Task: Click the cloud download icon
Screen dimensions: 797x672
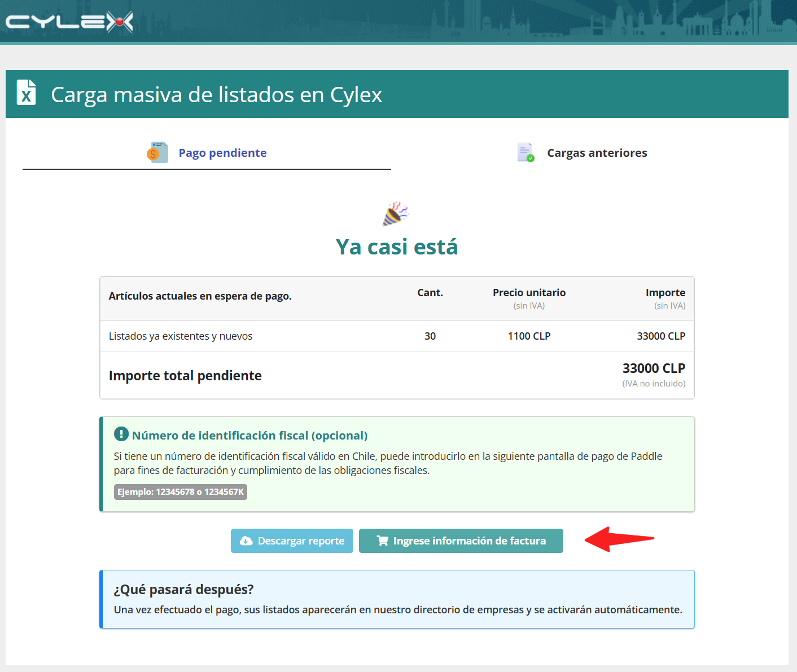Action: 246,541
